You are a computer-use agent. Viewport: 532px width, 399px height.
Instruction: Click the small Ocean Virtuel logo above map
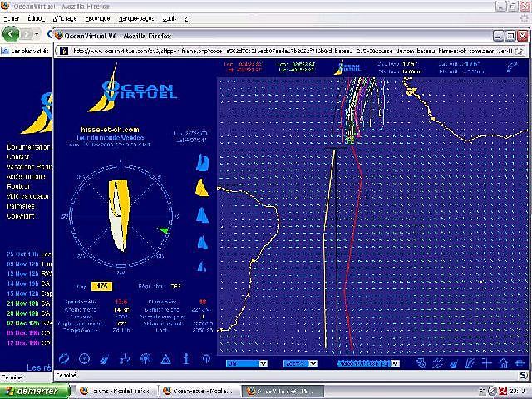(347, 67)
